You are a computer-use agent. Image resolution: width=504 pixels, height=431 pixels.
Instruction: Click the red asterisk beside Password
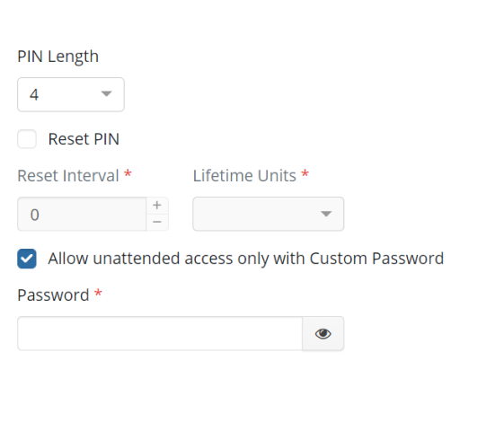coord(98,293)
